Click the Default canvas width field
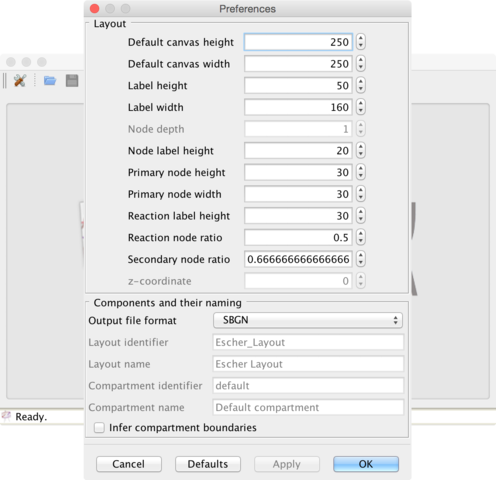The height and width of the screenshot is (480, 496). (x=298, y=64)
